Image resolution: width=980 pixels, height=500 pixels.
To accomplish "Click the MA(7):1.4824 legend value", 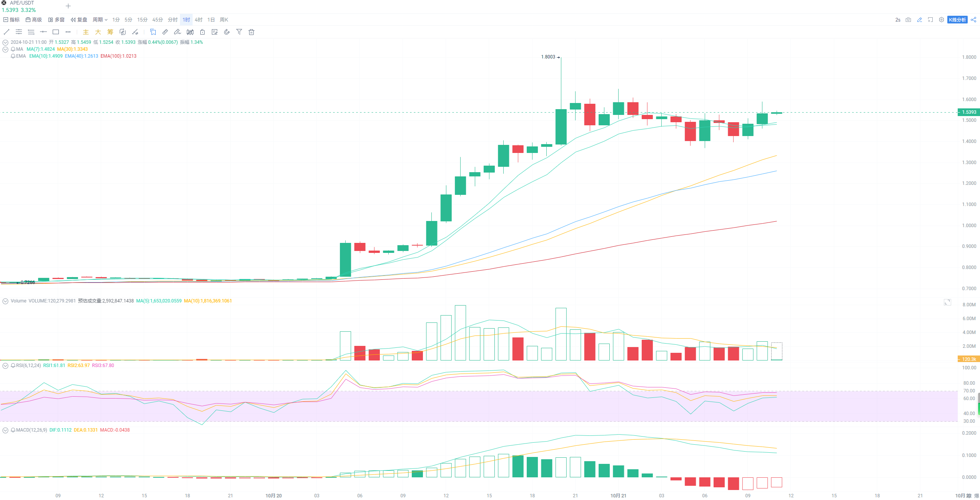I will (41, 49).
